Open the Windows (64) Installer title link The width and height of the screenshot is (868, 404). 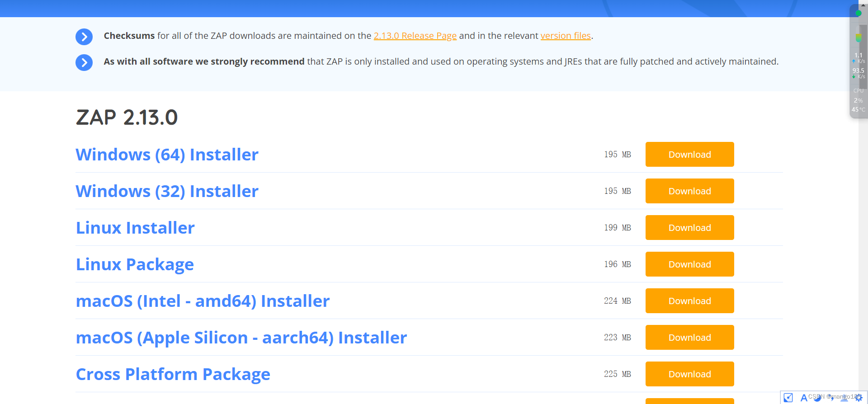pos(167,155)
